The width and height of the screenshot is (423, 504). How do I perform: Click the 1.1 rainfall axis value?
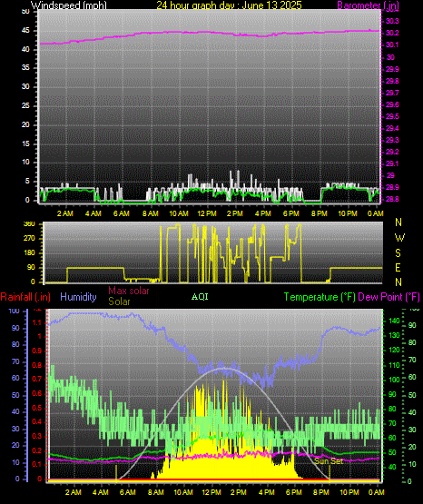(37, 322)
